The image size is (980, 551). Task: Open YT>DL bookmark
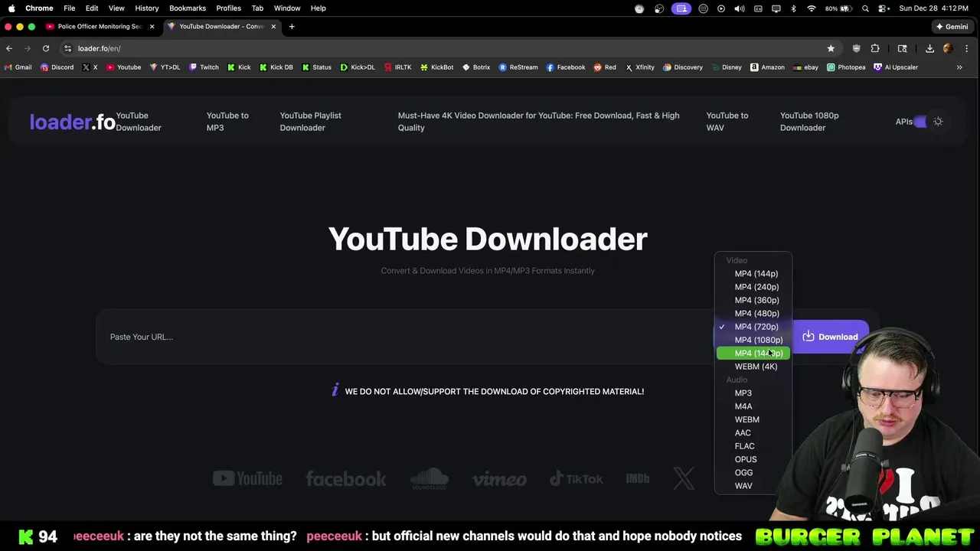(165, 67)
